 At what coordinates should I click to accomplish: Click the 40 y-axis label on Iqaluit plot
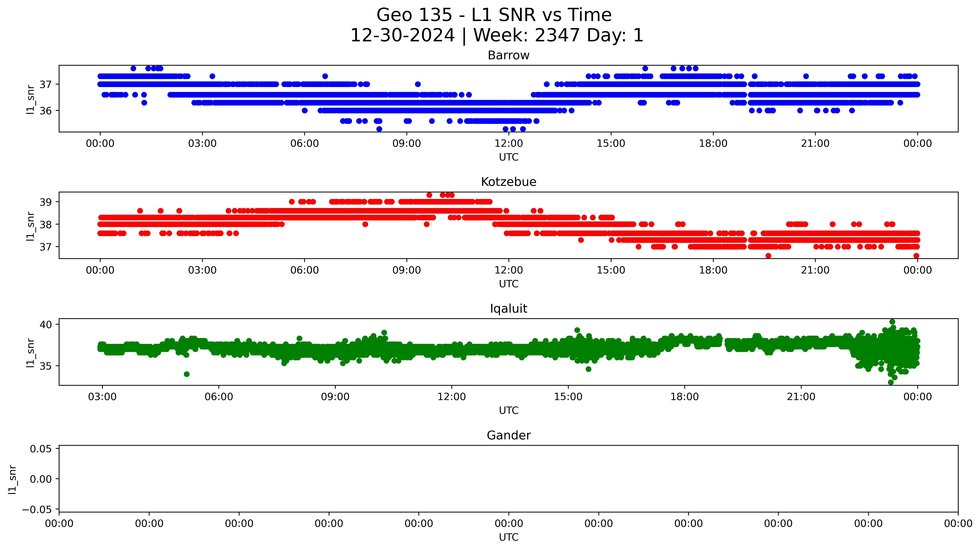click(x=46, y=325)
